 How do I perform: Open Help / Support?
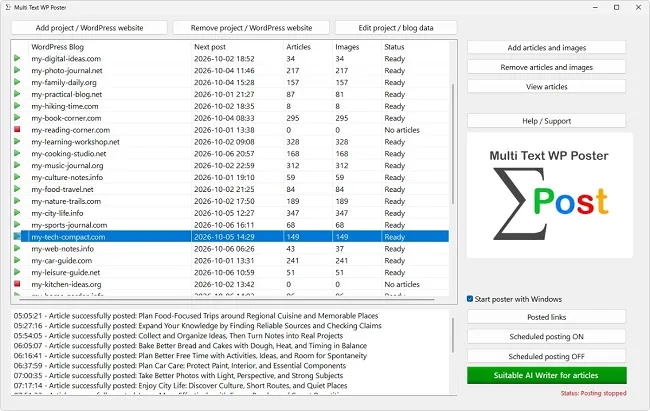pos(546,121)
